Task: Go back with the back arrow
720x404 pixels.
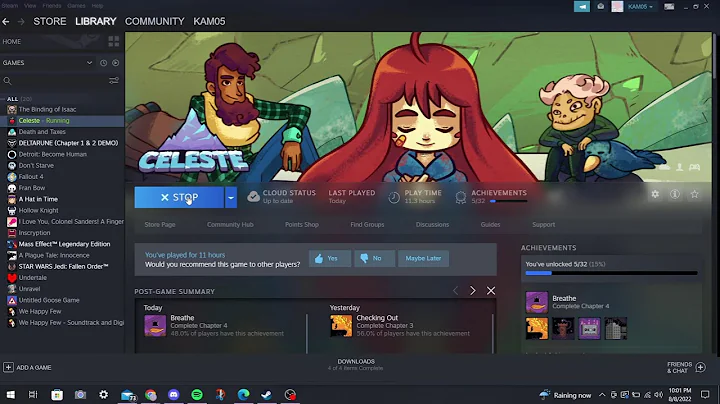Action: tap(6, 22)
